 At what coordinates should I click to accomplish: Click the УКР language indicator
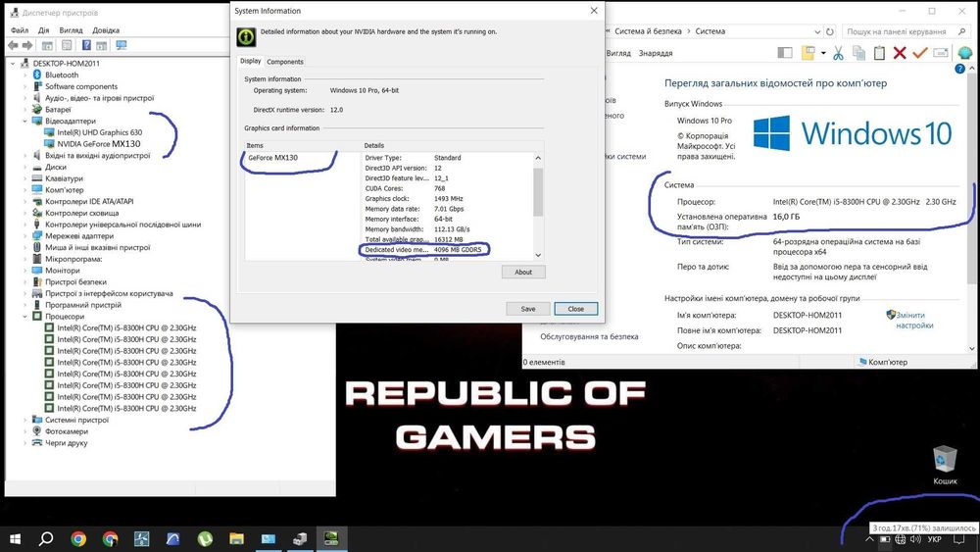[934, 539]
